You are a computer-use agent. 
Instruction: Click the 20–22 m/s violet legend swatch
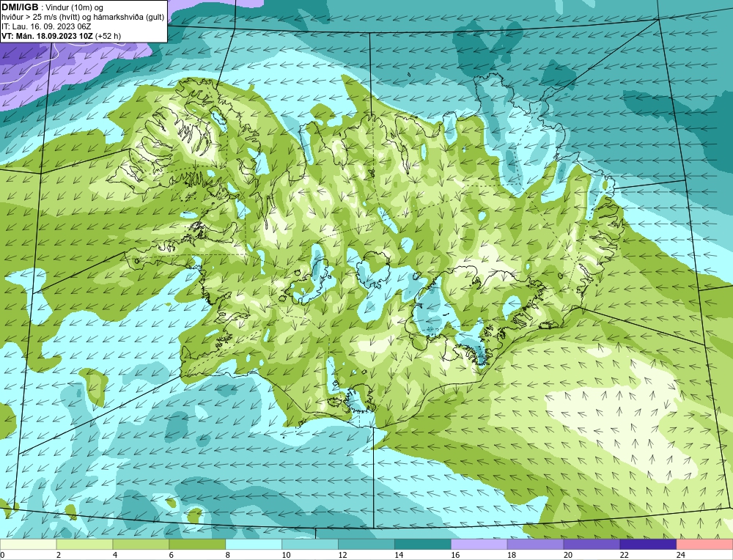[x=592, y=545]
